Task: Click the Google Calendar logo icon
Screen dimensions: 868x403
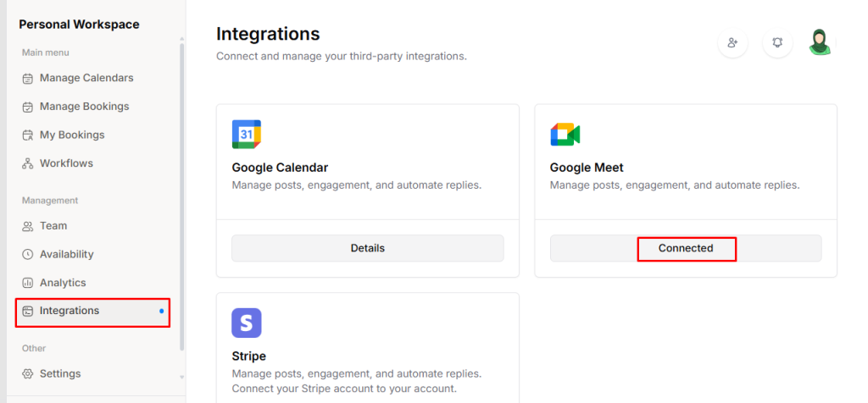Action: tap(247, 135)
